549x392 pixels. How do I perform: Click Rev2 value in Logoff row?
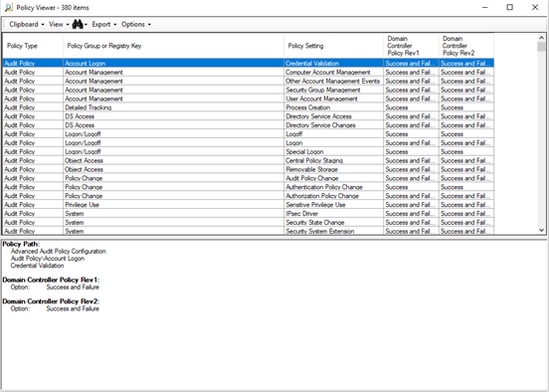pos(466,134)
